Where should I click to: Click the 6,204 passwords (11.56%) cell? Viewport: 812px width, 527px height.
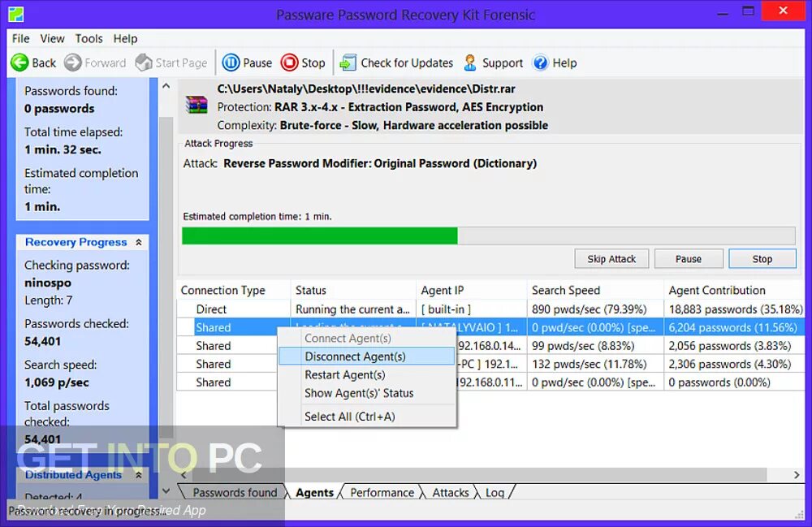(x=732, y=327)
